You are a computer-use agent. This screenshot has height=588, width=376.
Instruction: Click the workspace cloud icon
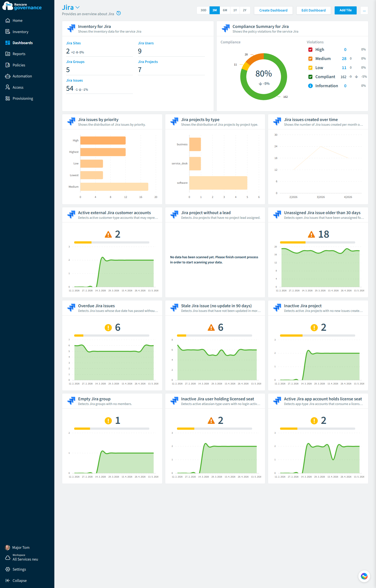(8, 558)
